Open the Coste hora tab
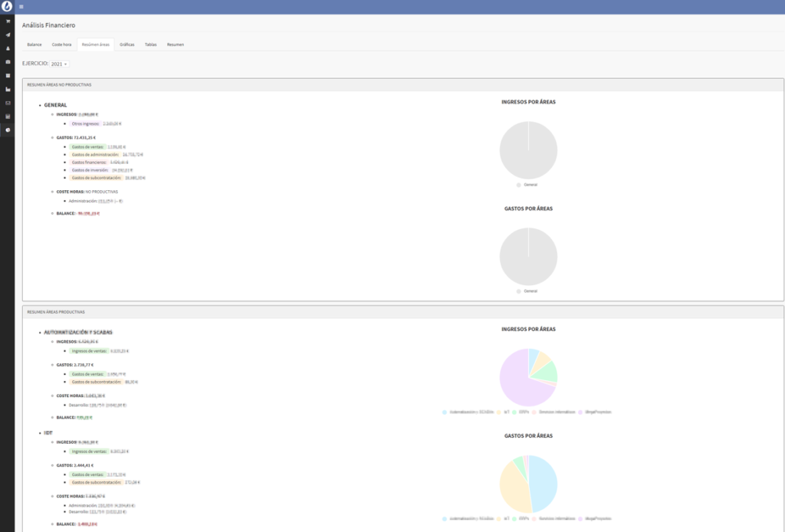 (x=61, y=44)
